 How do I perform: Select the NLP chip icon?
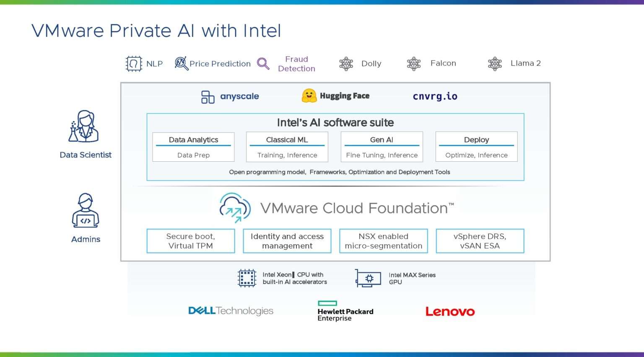pos(133,63)
